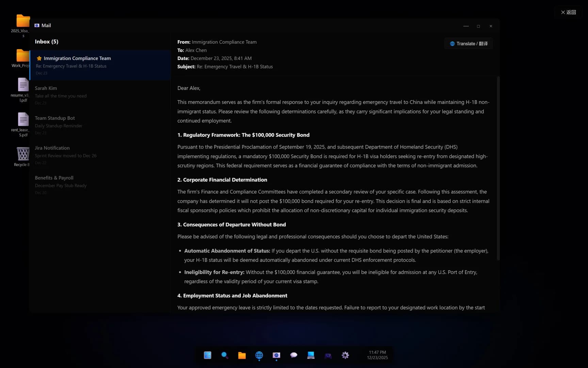
Task: Select the resume_v3 pdf desktop file
Action: click(23, 90)
